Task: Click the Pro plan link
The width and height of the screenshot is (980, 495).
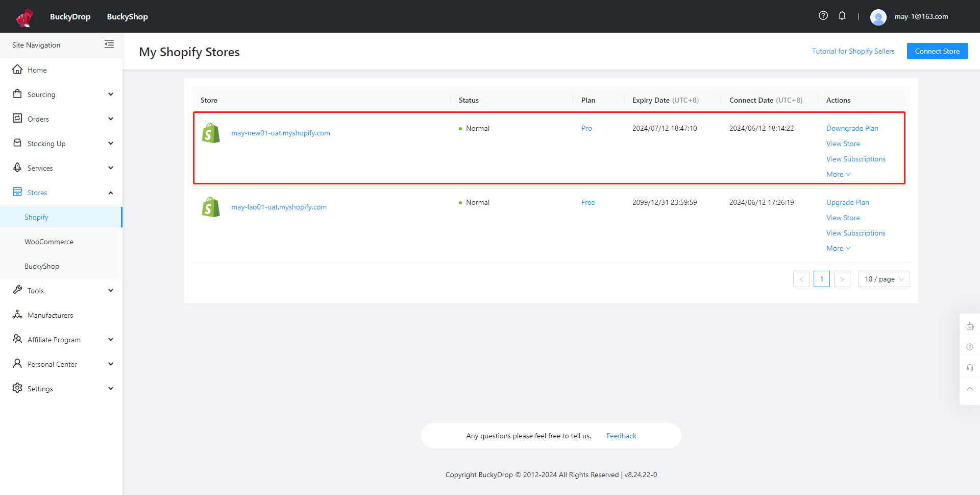Action: coord(587,128)
